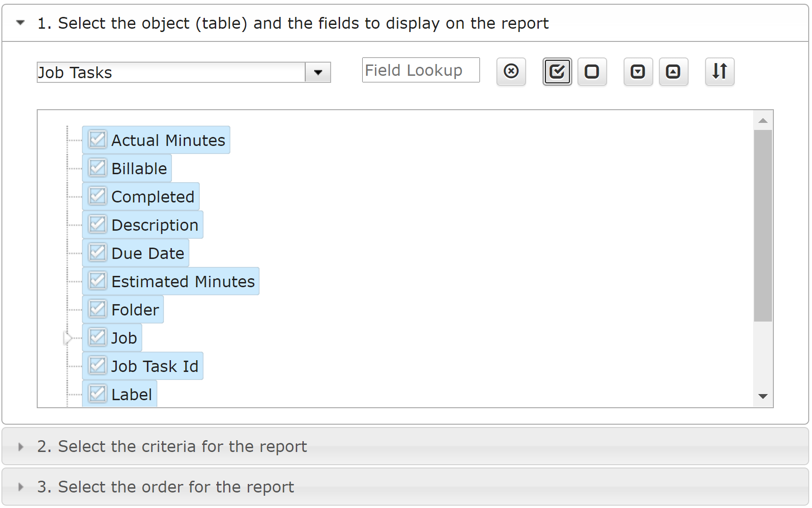Select the Completed field label
This screenshot has width=812, height=508.
point(153,196)
